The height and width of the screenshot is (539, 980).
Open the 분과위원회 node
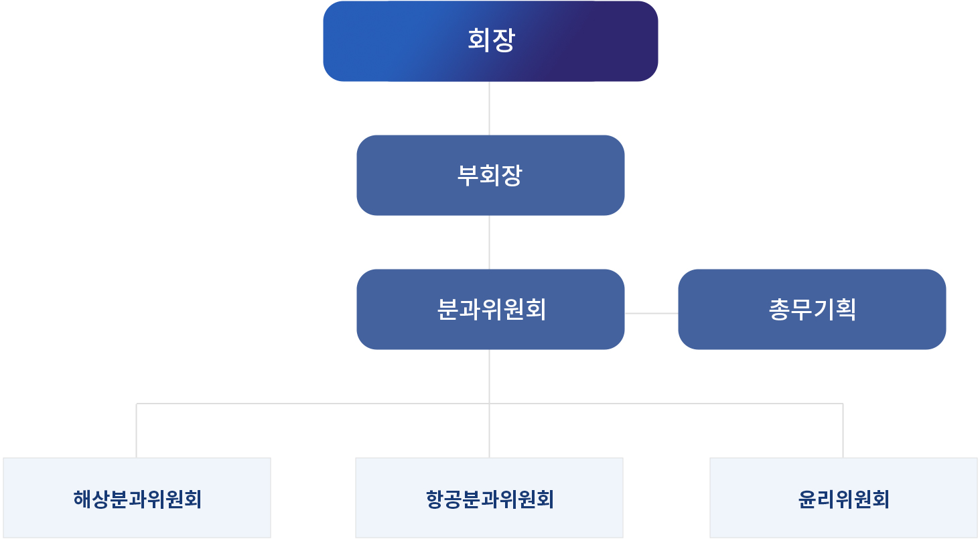(x=490, y=310)
